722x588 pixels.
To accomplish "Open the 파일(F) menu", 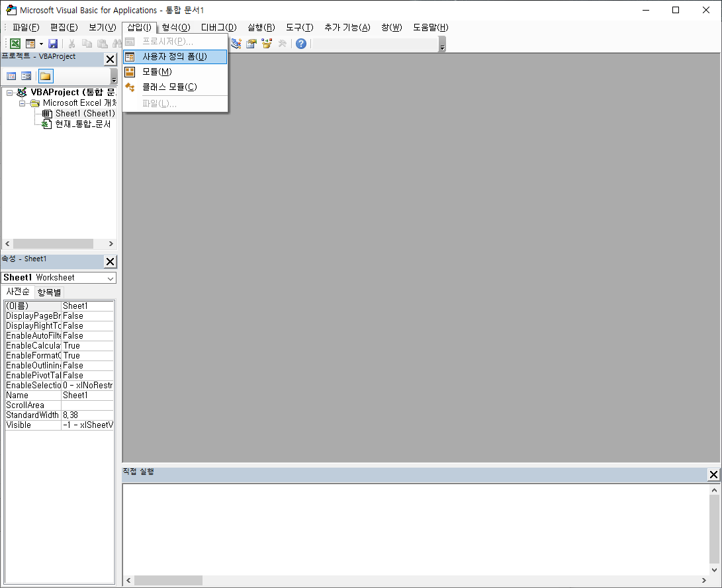I will point(26,28).
